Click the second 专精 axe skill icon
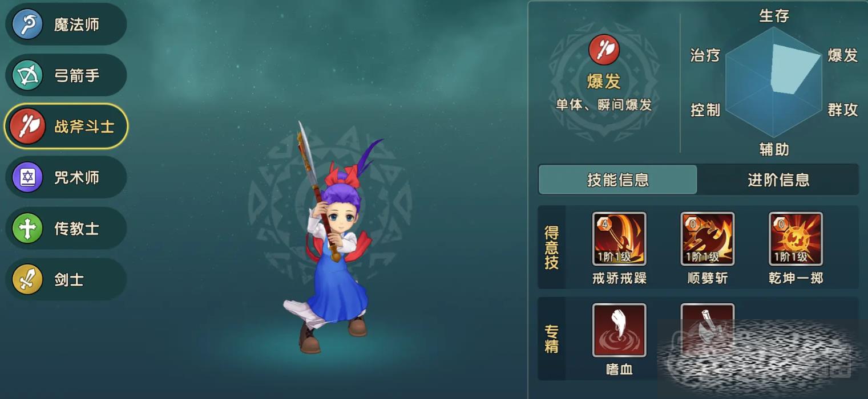868x399 pixels. (x=708, y=330)
